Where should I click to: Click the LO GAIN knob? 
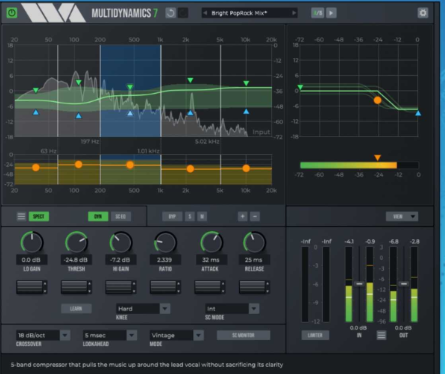[32, 242]
